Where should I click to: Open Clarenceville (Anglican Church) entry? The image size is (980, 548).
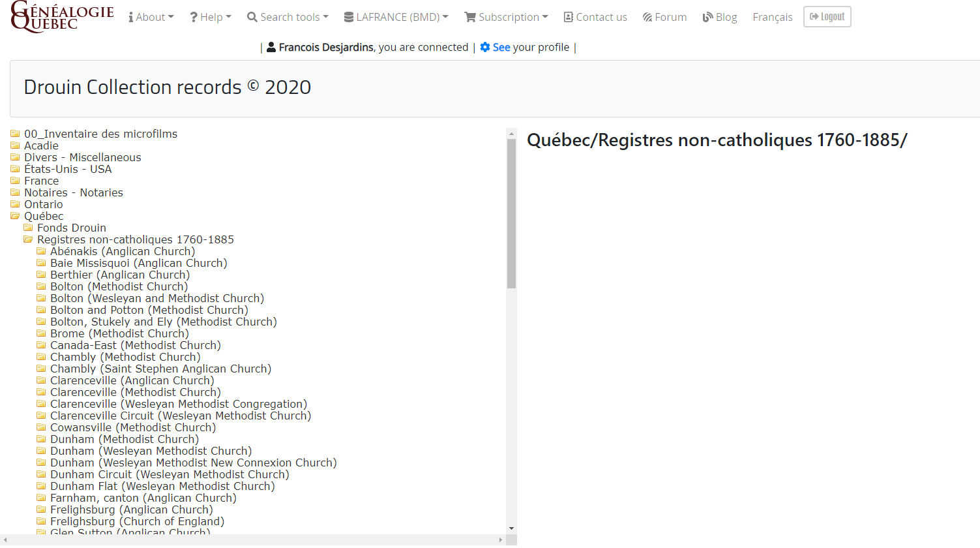pos(132,380)
